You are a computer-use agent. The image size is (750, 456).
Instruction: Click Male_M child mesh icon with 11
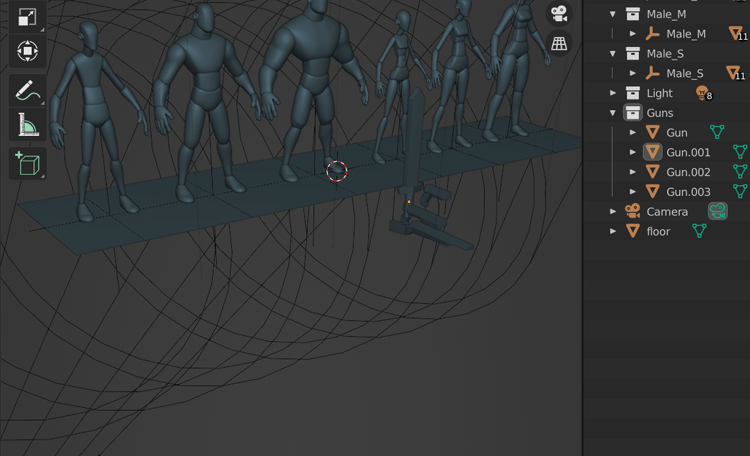[737, 33]
